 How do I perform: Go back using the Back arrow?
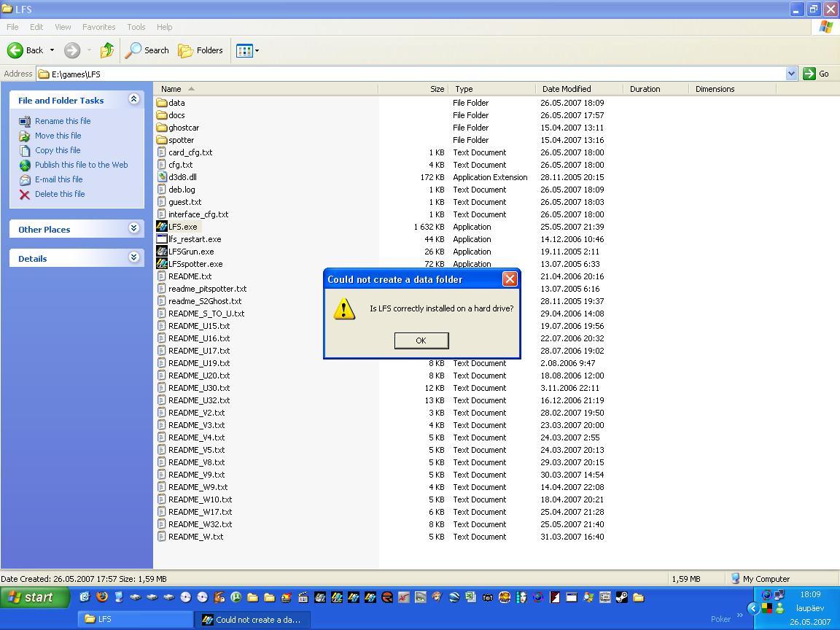[26, 50]
